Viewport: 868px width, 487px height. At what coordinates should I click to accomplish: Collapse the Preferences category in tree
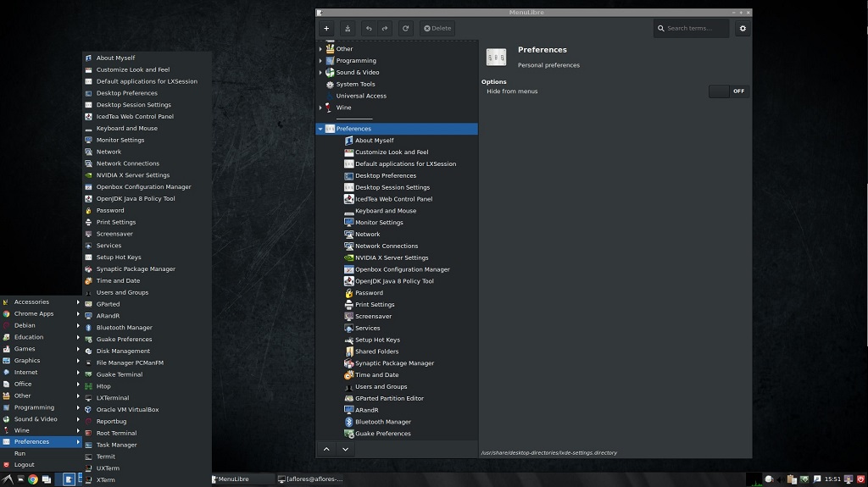(320, 129)
